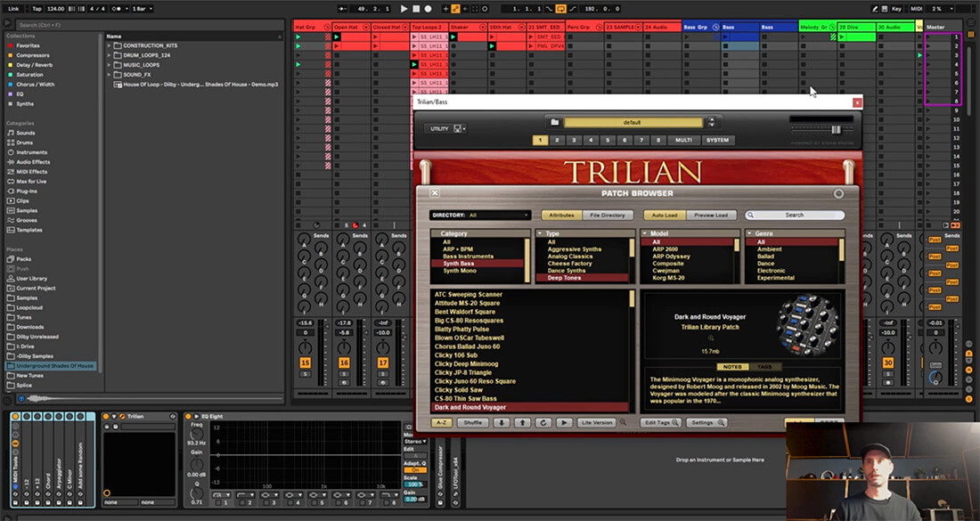Open the Genre column dropdown arrow

click(x=750, y=233)
